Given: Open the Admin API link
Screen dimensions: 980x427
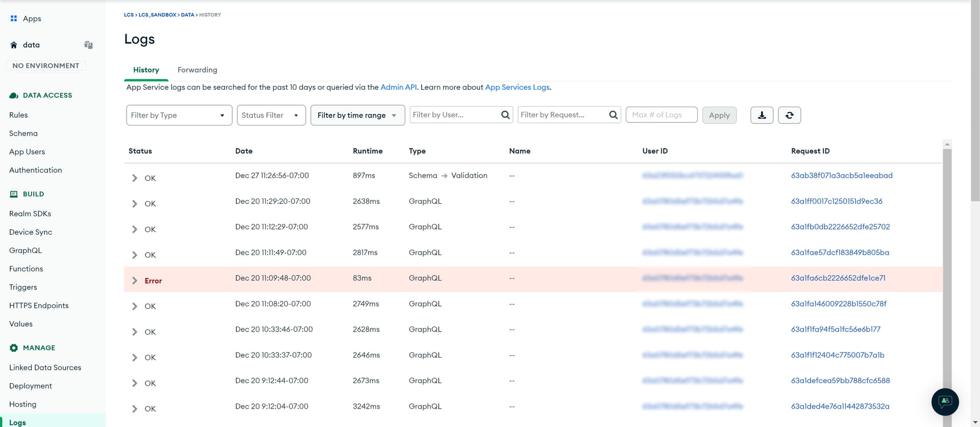Looking at the screenshot, I should [398, 87].
